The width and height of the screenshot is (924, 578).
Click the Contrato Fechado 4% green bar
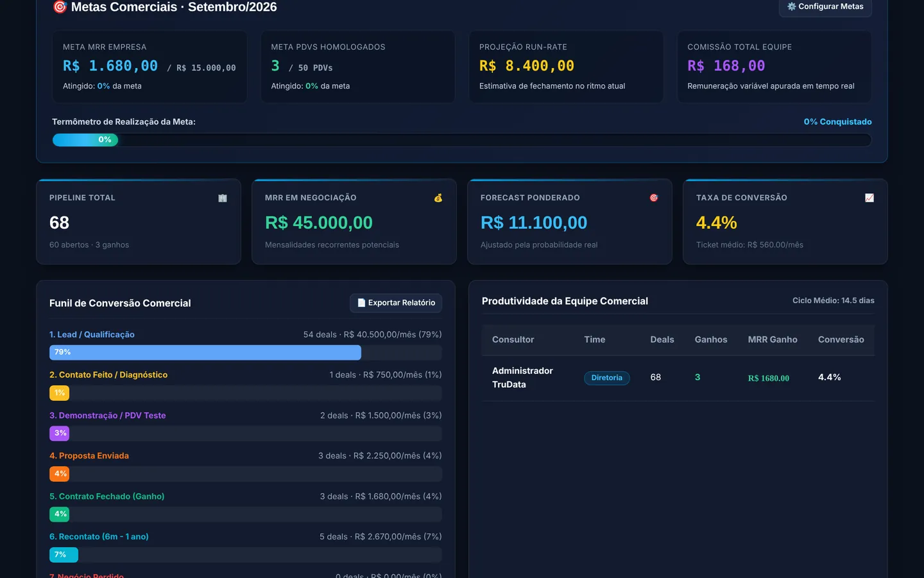59,514
